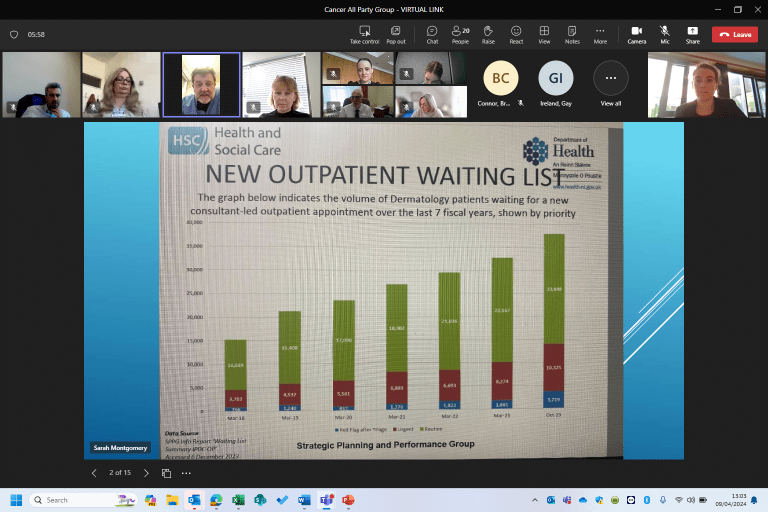Open Microsoft Edge from taskbar
768x512 pixels.
(x=216, y=500)
